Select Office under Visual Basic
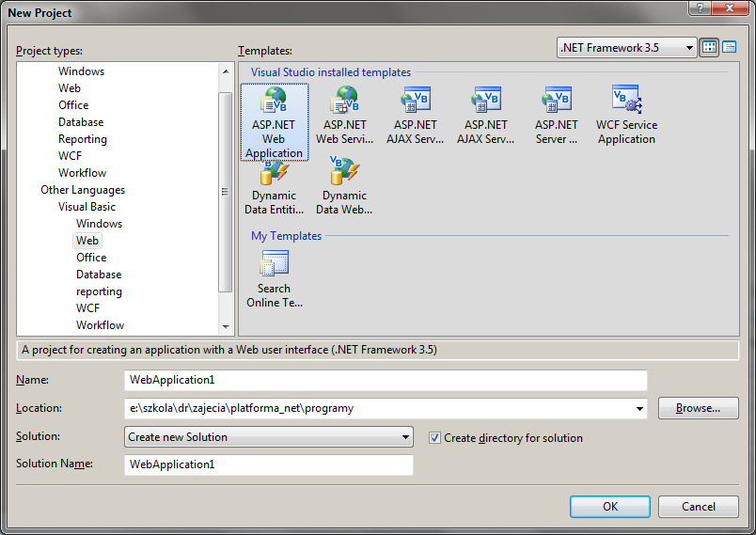This screenshot has width=756, height=535. (x=91, y=258)
